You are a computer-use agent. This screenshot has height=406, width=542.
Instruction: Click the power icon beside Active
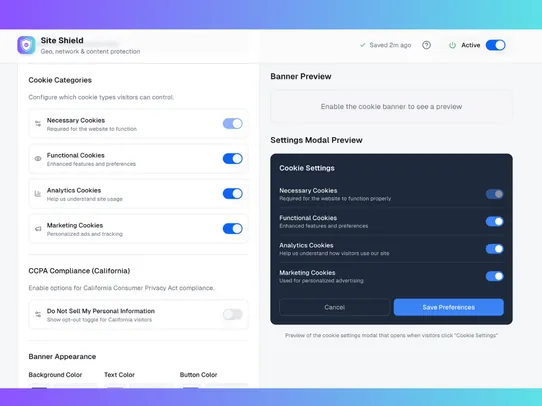(x=452, y=45)
